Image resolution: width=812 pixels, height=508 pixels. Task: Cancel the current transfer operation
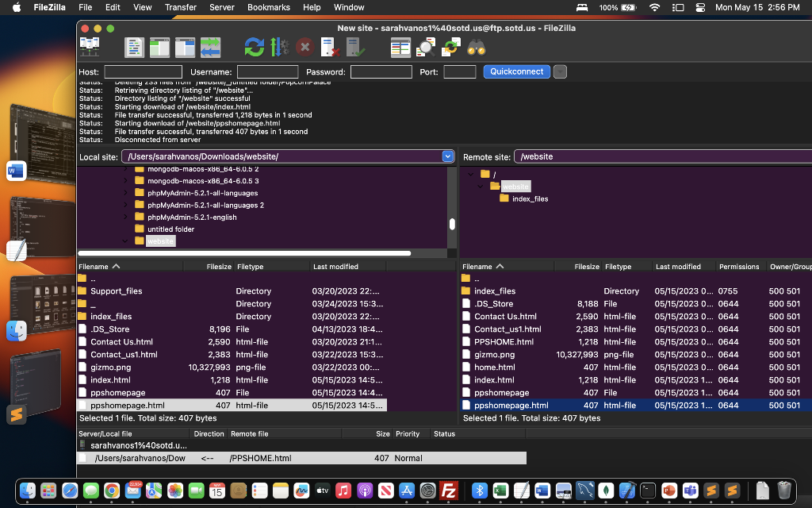click(x=304, y=47)
